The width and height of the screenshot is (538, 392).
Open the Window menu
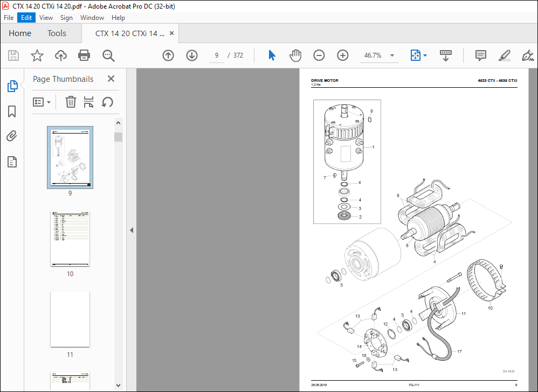(x=92, y=17)
